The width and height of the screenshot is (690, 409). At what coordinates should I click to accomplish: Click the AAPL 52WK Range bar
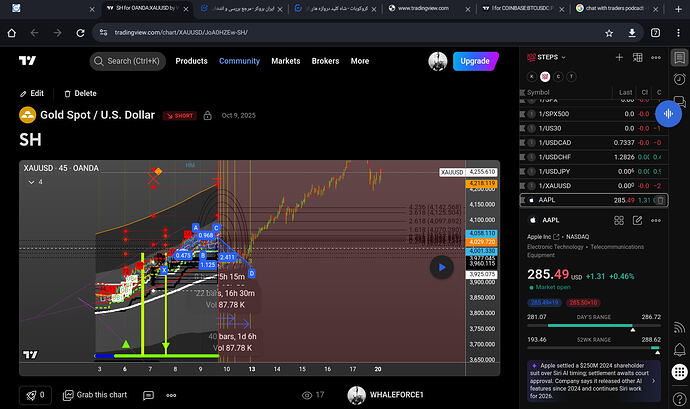click(594, 348)
